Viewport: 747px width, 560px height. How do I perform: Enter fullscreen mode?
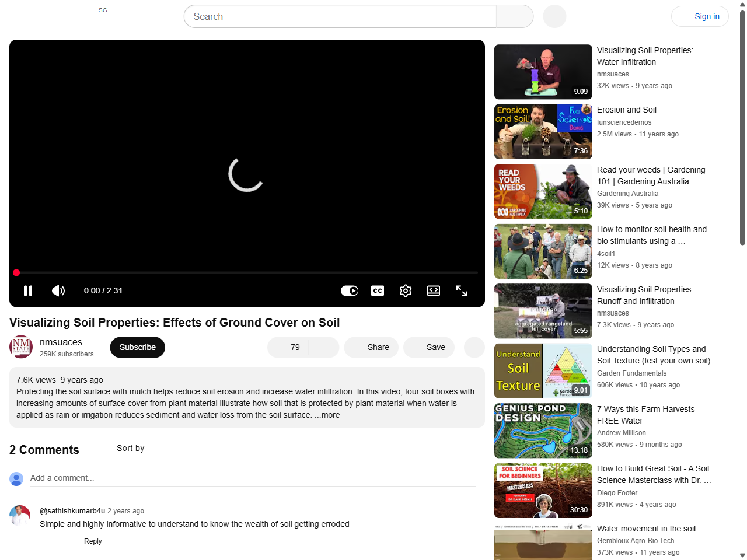[461, 290]
